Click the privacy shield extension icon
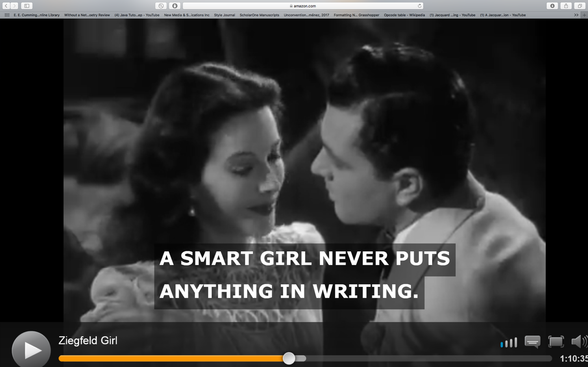Image resolution: width=588 pixels, height=367 pixels. click(x=175, y=6)
